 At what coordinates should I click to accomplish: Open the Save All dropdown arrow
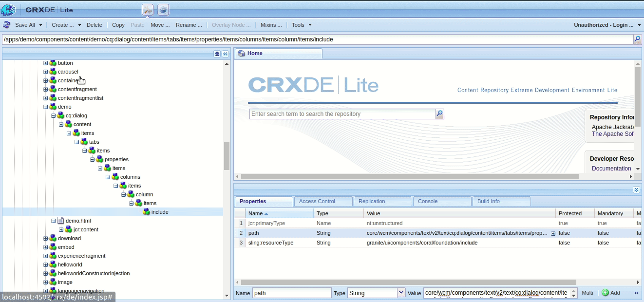[x=40, y=25]
